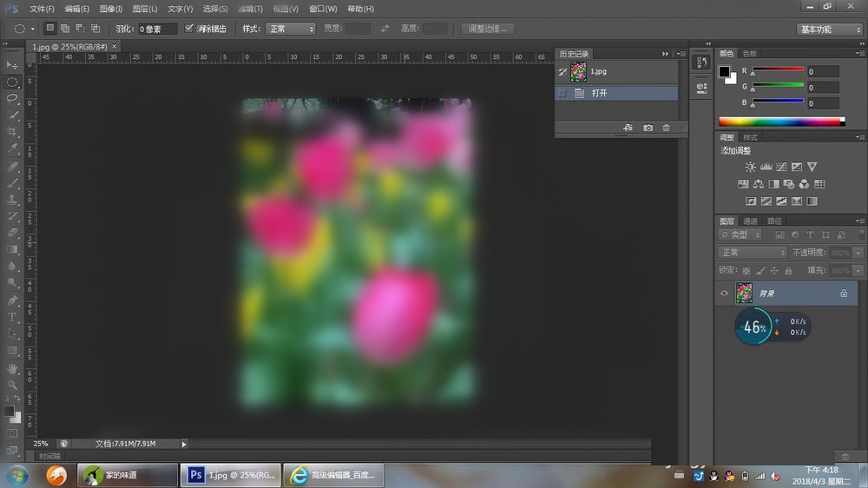
Task: Click the 羽化 feather input field
Action: click(157, 29)
